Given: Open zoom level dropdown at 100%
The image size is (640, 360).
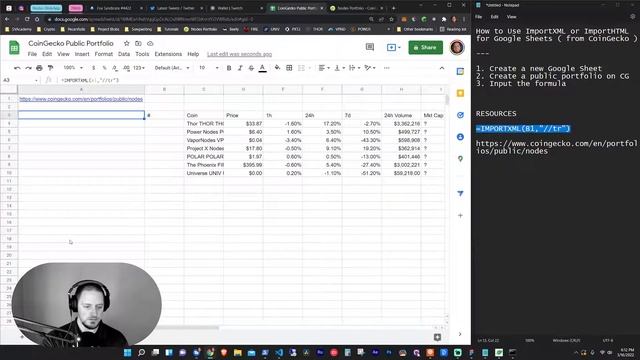Looking at the screenshot, I should [x=73, y=68].
